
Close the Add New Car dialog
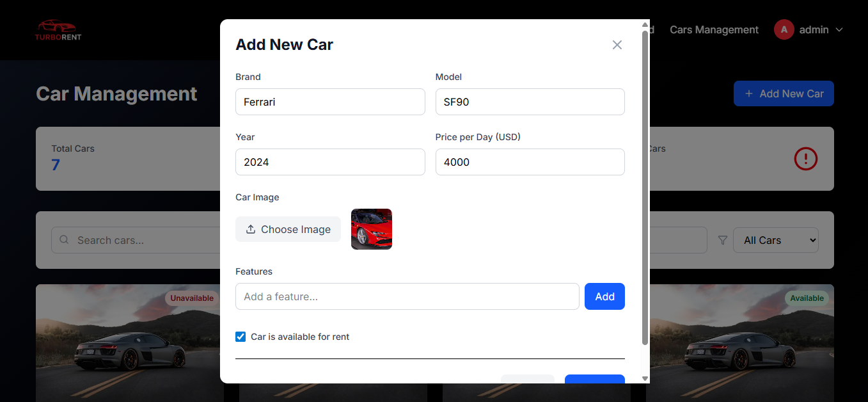point(617,45)
